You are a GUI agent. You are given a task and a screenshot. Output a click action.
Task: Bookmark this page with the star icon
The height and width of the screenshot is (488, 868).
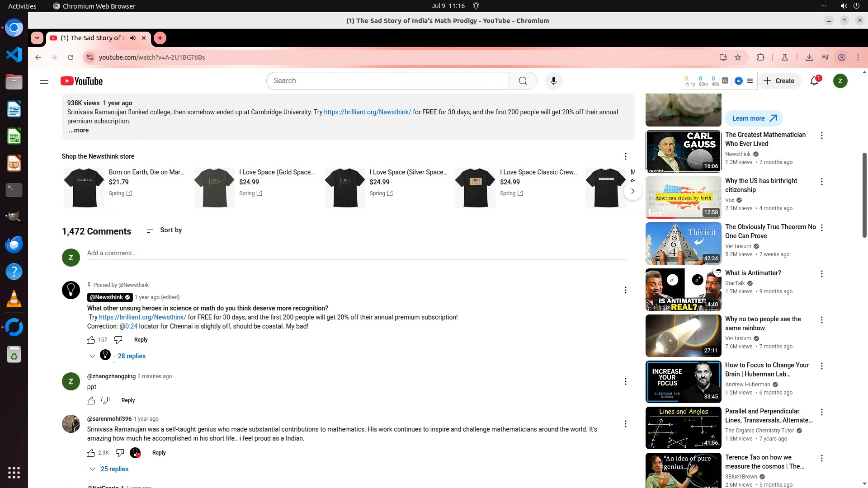tap(738, 57)
